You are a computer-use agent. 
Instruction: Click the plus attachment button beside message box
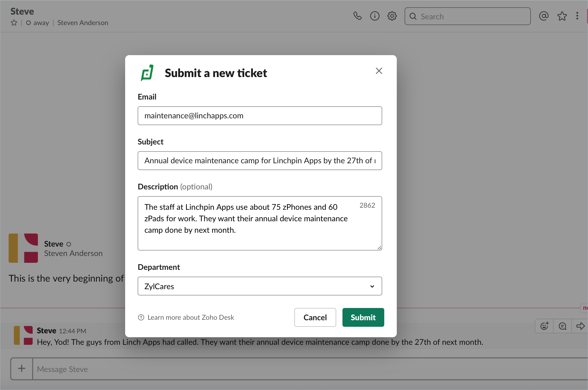tap(22, 369)
